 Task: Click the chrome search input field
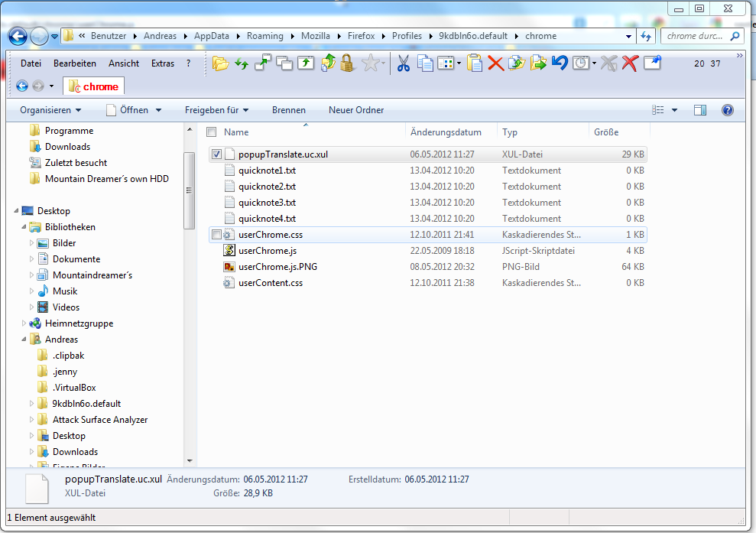point(696,36)
